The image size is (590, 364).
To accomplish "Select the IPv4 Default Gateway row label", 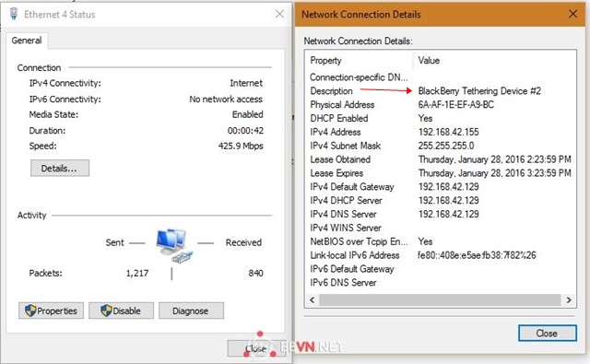I will click(352, 186).
